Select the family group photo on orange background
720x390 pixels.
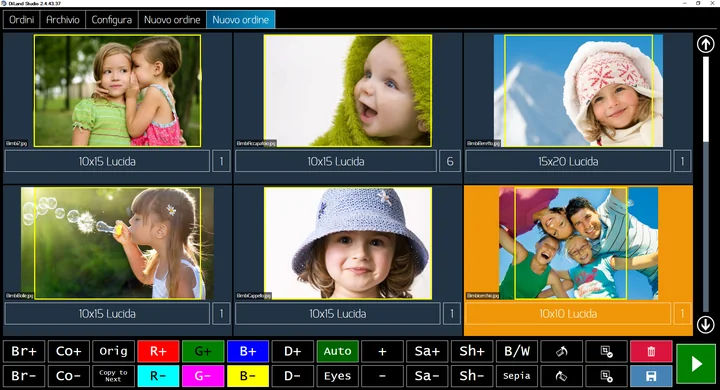(x=578, y=243)
